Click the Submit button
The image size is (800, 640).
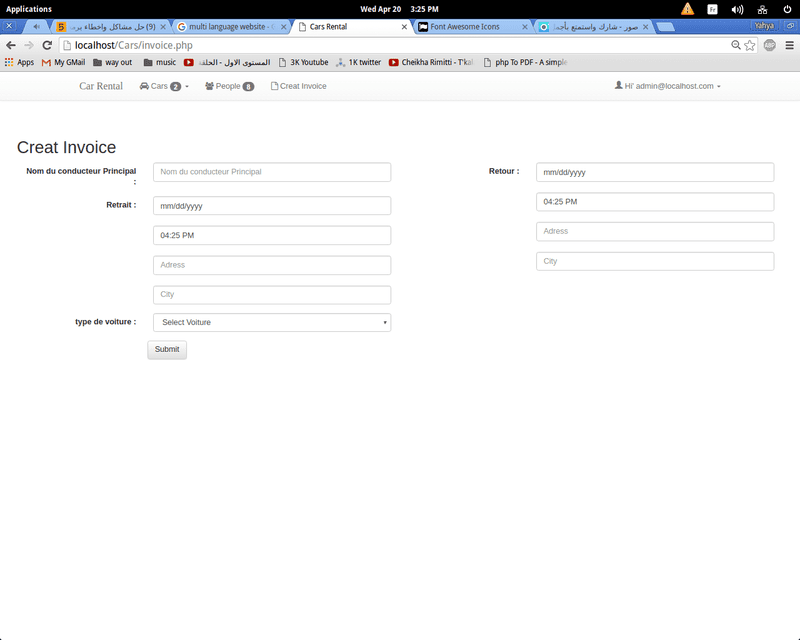click(167, 350)
